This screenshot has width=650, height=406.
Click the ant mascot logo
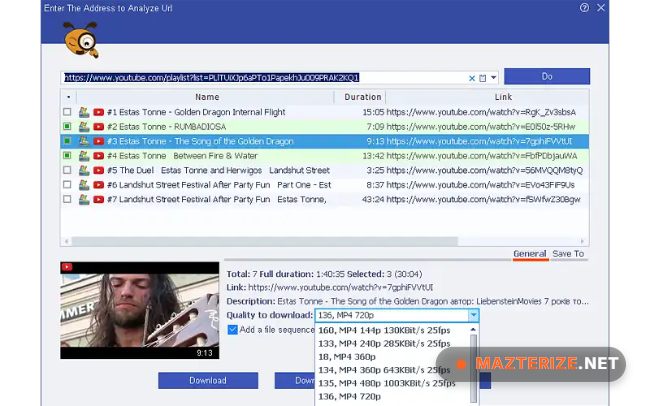point(81,40)
